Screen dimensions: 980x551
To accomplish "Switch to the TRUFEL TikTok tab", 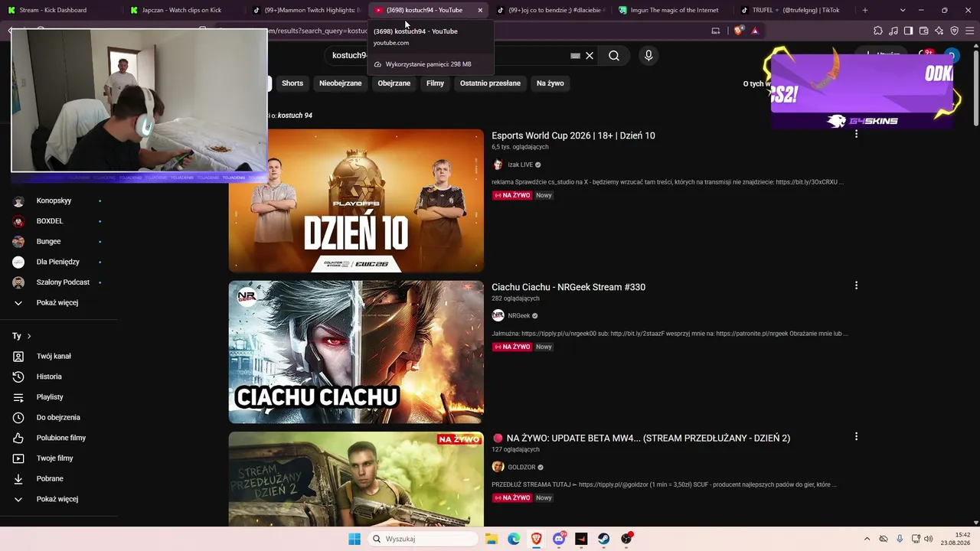I will (796, 10).
